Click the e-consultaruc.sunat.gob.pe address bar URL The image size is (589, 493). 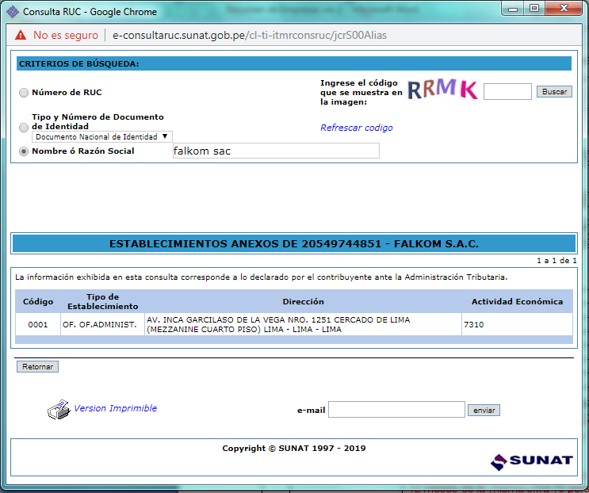click(249, 35)
